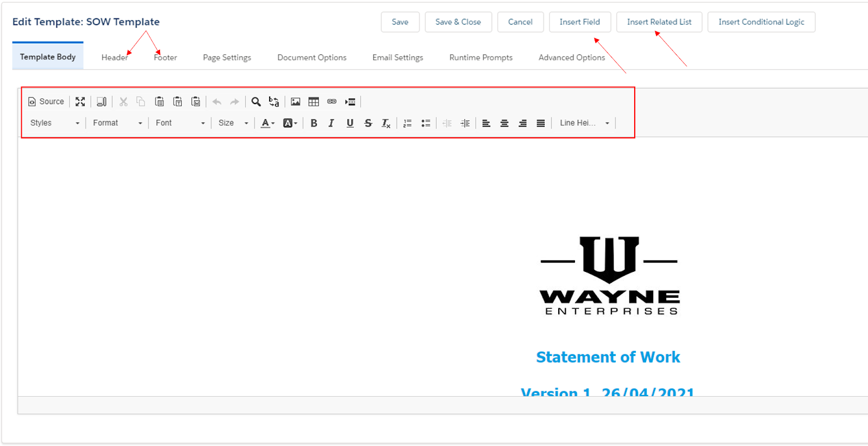Insert an image using the Image icon

click(295, 101)
